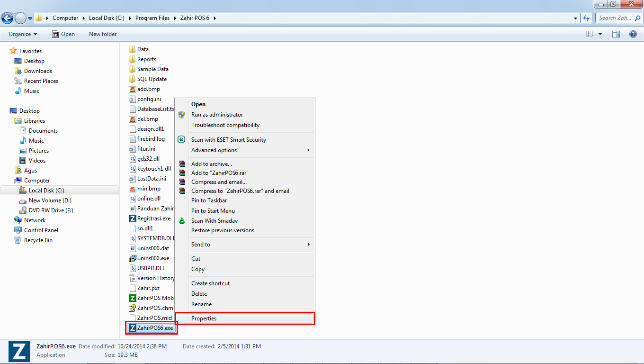Choose Scan with ESET Smart Security
The height and width of the screenshot is (364, 644).
[x=245, y=140]
